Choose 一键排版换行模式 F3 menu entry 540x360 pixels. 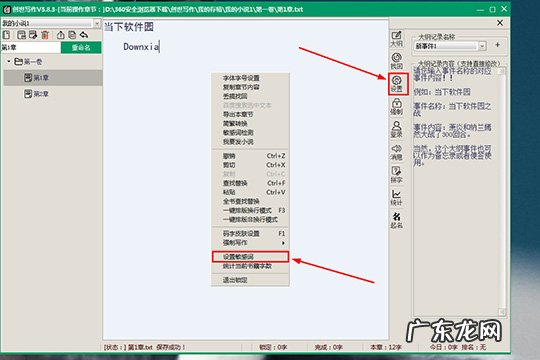pyautogui.click(x=250, y=210)
